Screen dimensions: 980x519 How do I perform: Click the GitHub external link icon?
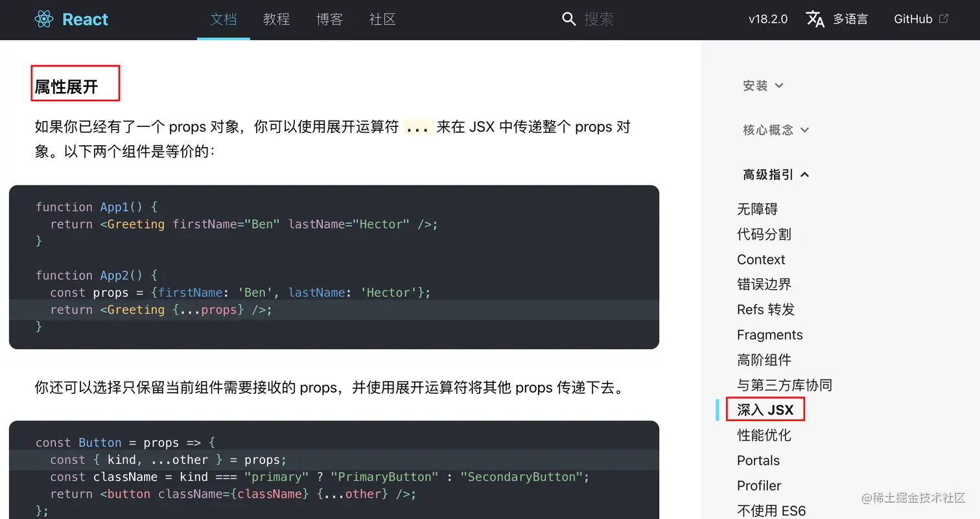944,19
